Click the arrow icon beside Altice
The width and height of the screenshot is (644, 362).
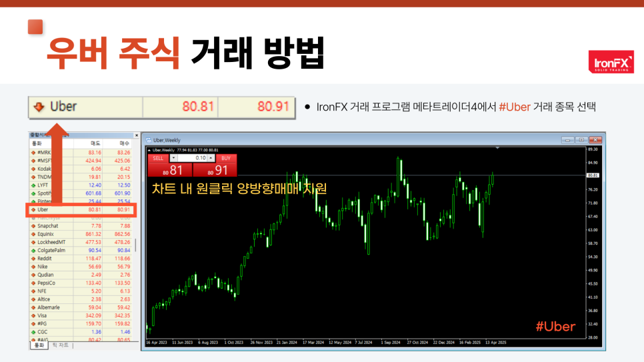[x=33, y=299]
